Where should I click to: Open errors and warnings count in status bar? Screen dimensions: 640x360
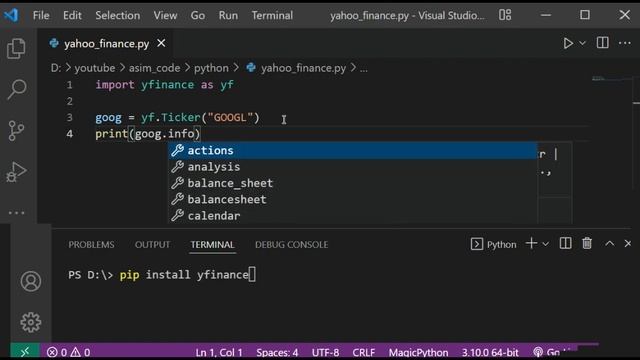pos(69,352)
